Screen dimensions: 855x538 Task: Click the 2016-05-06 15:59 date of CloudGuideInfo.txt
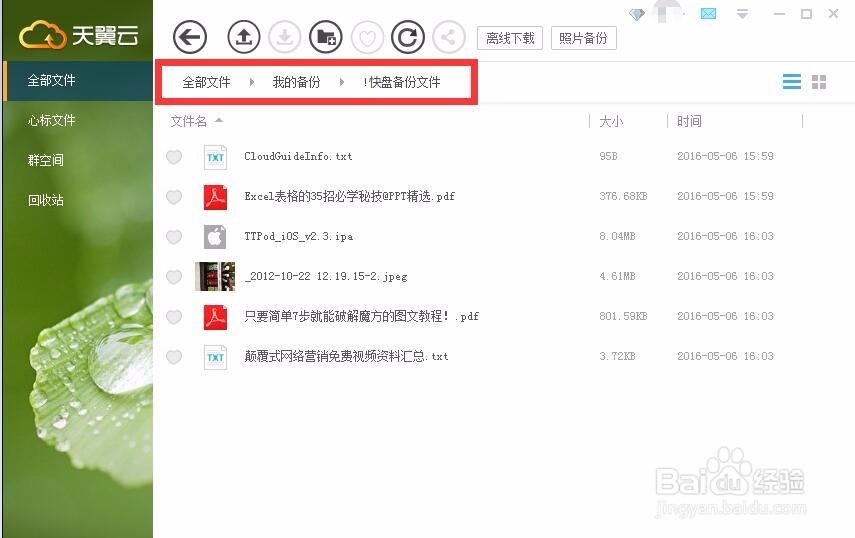(x=725, y=156)
